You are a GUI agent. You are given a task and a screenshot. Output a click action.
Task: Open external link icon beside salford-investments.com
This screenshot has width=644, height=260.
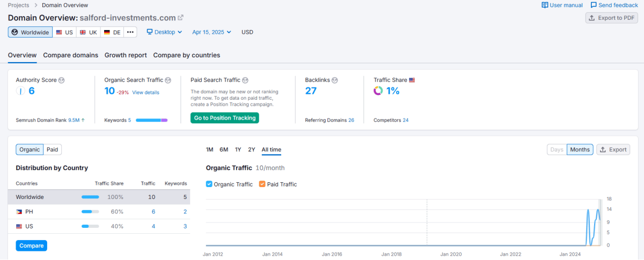pyautogui.click(x=181, y=18)
